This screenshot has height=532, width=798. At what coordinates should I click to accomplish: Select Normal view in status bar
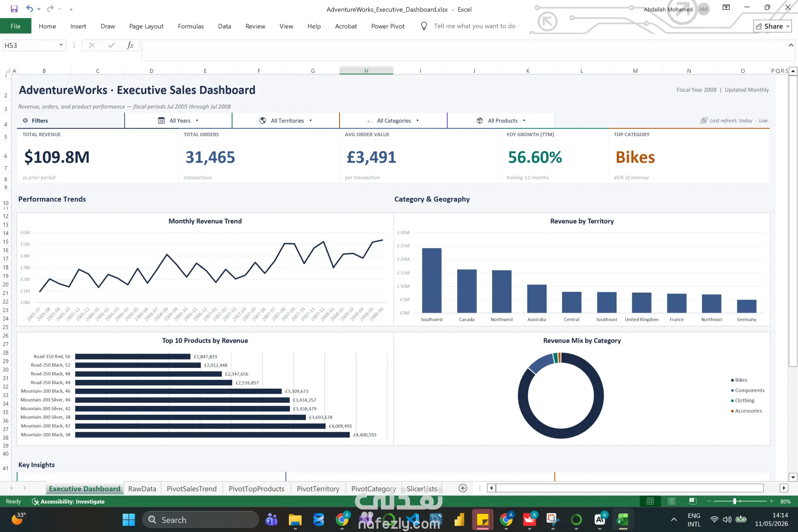click(650, 501)
